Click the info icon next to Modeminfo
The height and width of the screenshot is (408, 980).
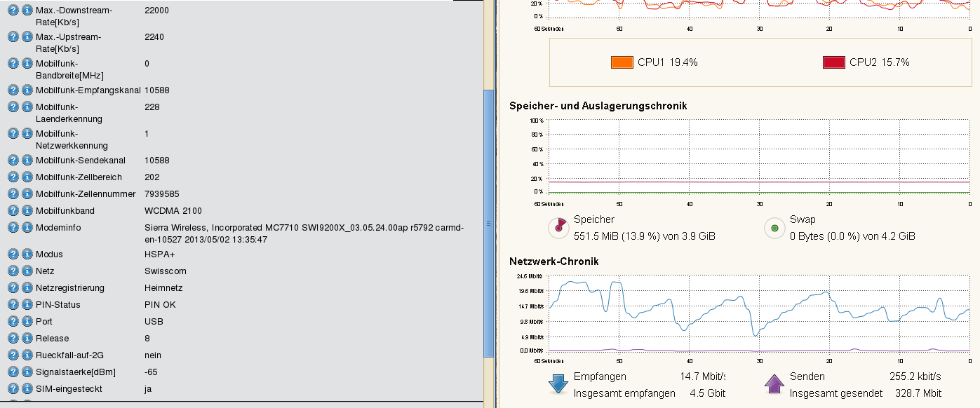point(27,227)
